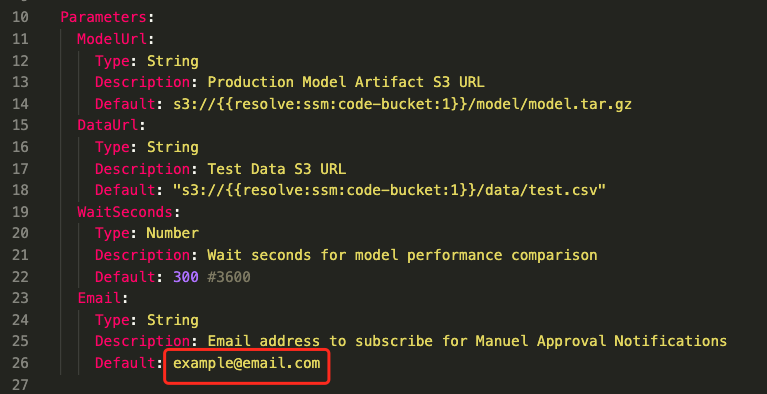Viewport: 767px width, 394px height.
Task: Place cursor in model.tar.gz default value
Action: coord(403,104)
